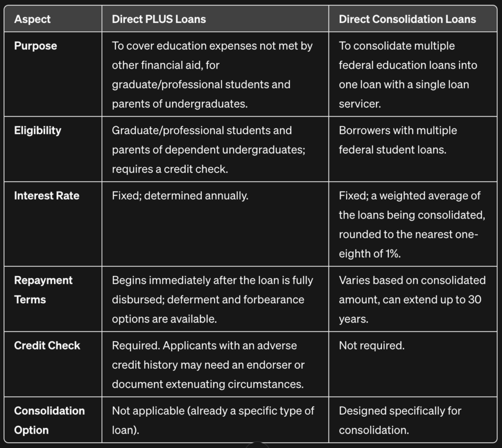Click the Consolidation Loans purpose description cell
502x448 pixels.
coord(413,74)
